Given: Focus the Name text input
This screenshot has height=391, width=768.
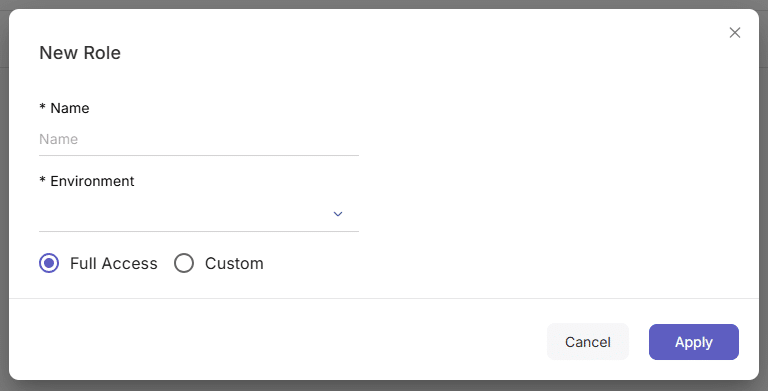Looking at the screenshot, I should 199,140.
